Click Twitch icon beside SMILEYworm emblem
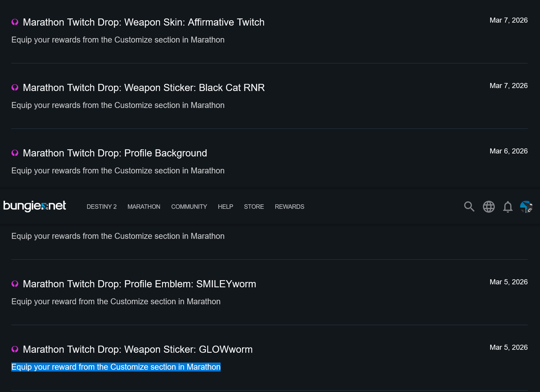This screenshot has width=540, height=392. pos(15,284)
